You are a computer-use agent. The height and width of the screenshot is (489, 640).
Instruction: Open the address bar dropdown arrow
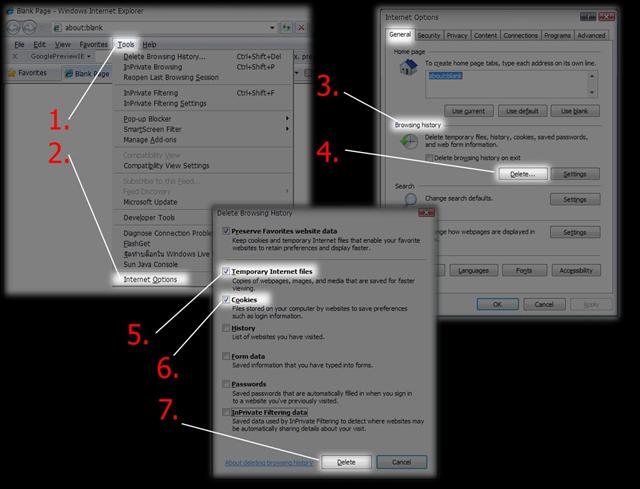272,28
